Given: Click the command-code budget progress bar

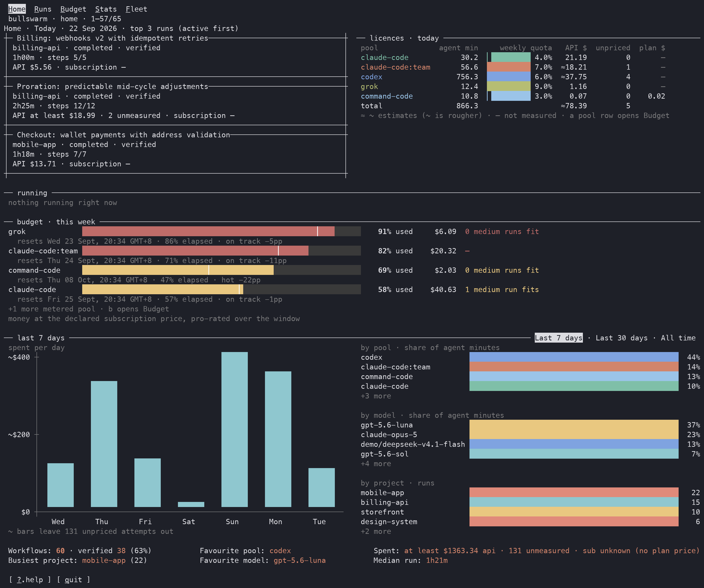Looking at the screenshot, I should (221, 270).
